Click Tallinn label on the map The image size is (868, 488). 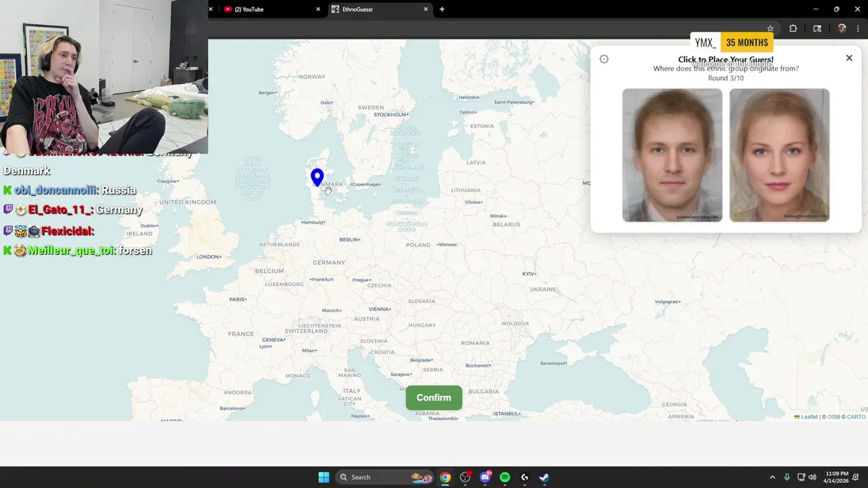click(469, 113)
